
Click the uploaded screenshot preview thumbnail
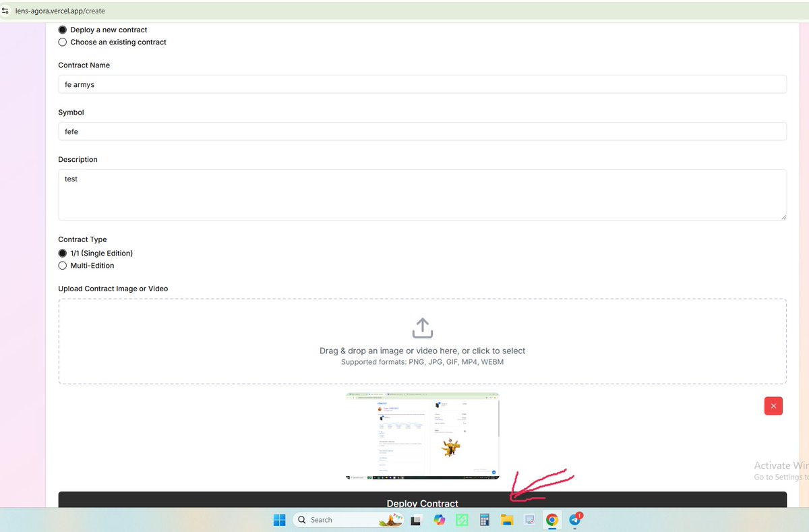coord(423,436)
